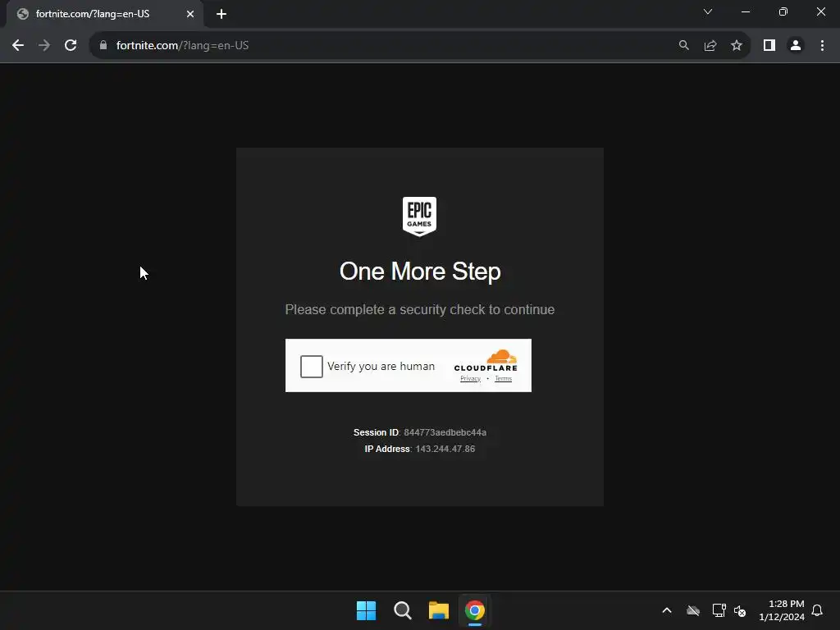Open the Cloudflare Privacy link
Viewport: 840px width, 630px height.
tap(470, 379)
